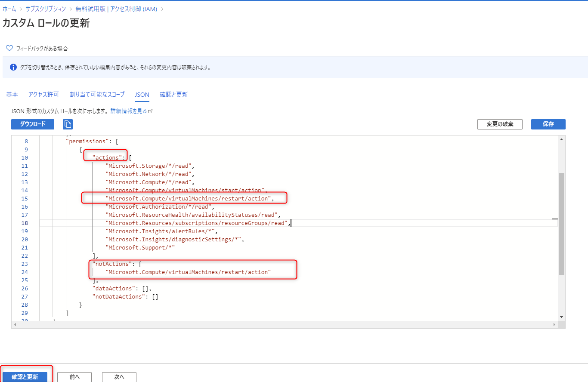Click "Microsoft.Storage/*/read" line
This screenshot has width=588, height=382.
pos(151,166)
